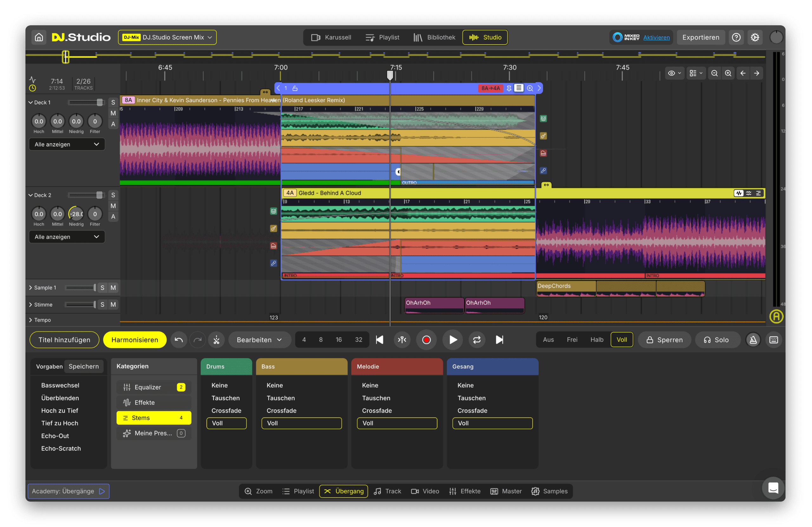Redo the last action
This screenshot has height=527, width=812.
coord(198,339)
